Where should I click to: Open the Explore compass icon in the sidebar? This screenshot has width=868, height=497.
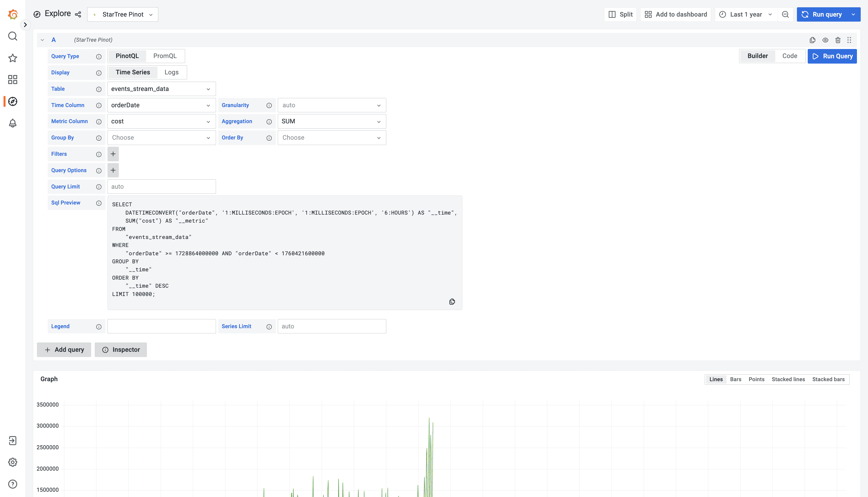click(13, 101)
